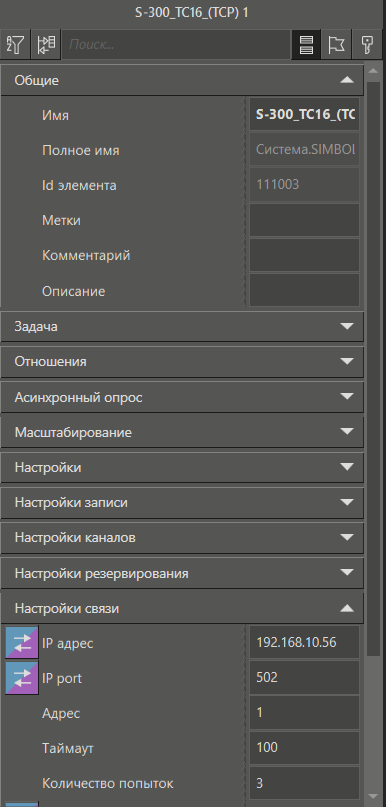The height and width of the screenshot is (807, 386).
Task: Click the scroll down arrow of the panel
Action: (374, 796)
